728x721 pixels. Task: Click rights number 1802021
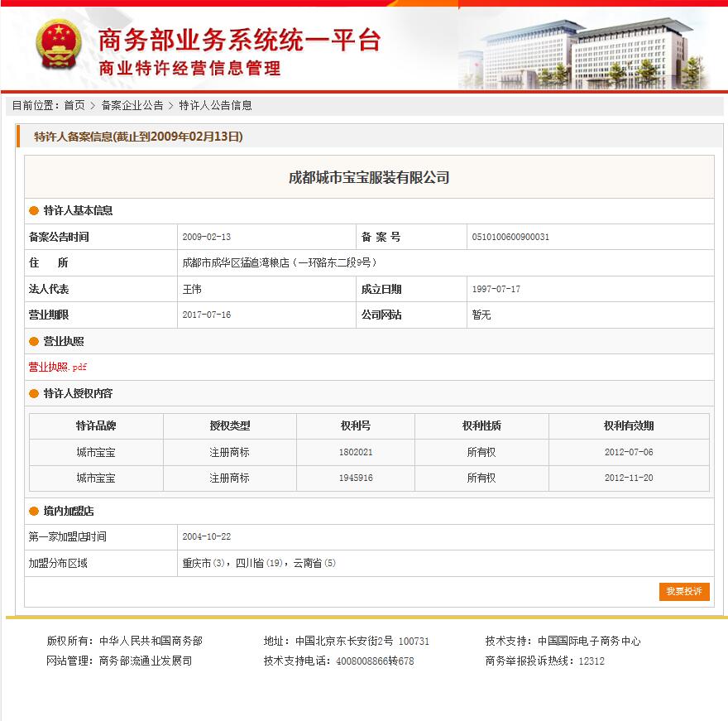coord(356,452)
